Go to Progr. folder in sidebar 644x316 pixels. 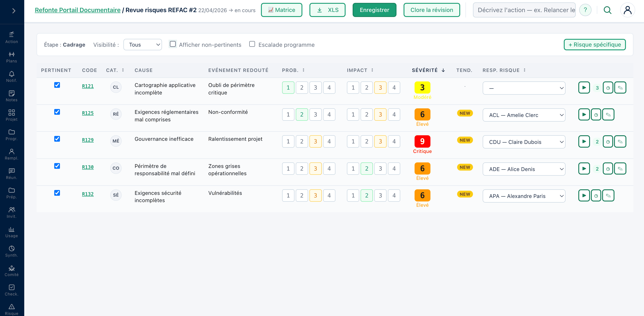coord(12,135)
